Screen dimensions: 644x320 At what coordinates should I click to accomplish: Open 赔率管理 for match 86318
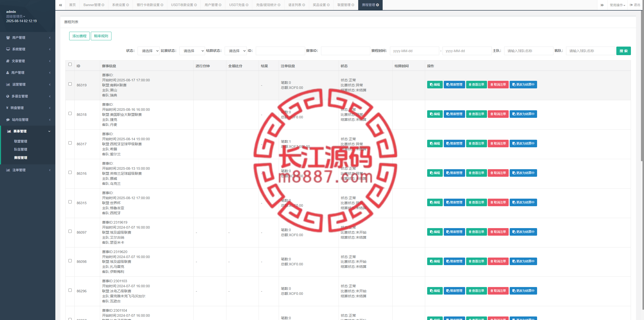click(x=454, y=114)
